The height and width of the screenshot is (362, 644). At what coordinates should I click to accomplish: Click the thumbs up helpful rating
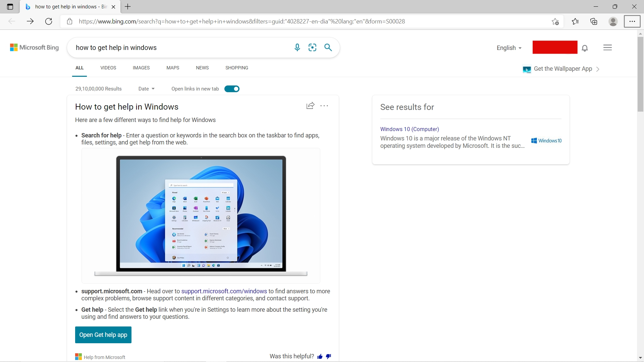(x=320, y=356)
